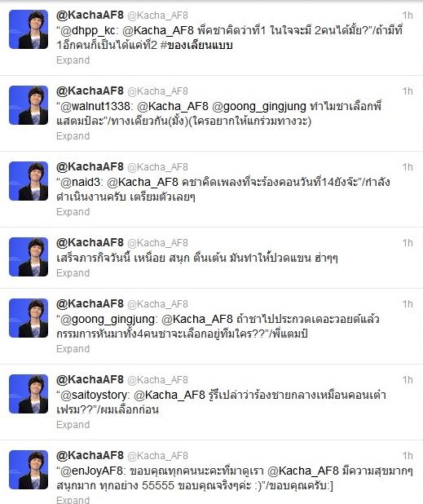Open the @naid3 mention link
Image resolution: width=423 pixels, height=504 pixels.
point(81,182)
